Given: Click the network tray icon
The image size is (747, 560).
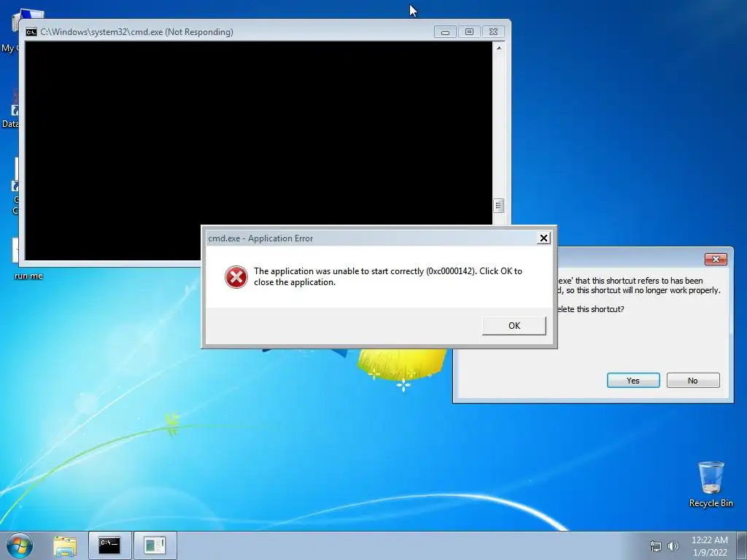Looking at the screenshot, I should tap(656, 546).
